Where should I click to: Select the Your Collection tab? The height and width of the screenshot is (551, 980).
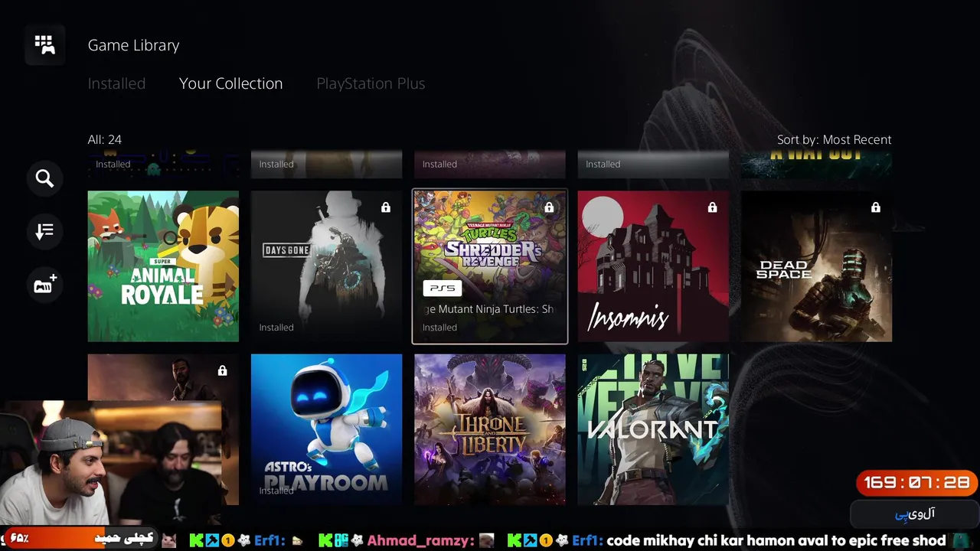point(230,83)
